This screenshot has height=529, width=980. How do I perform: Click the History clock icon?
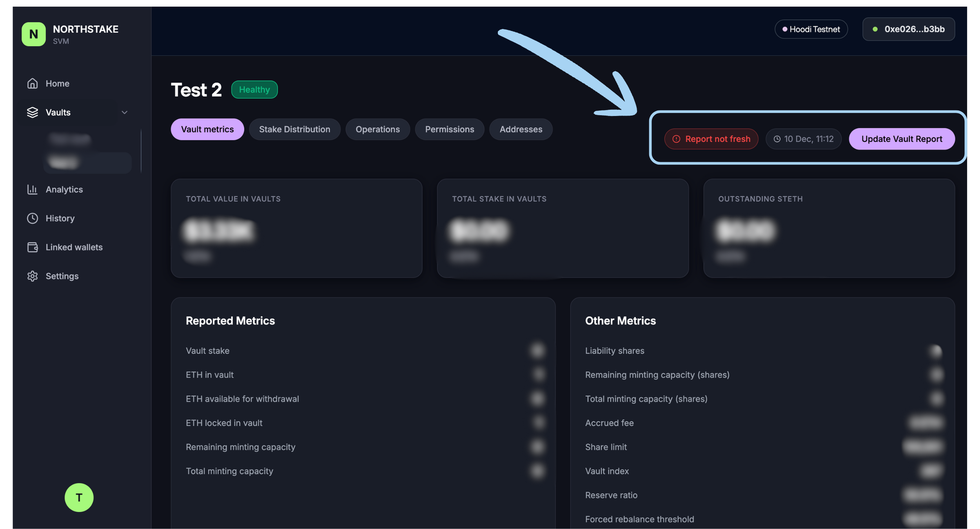pos(33,218)
